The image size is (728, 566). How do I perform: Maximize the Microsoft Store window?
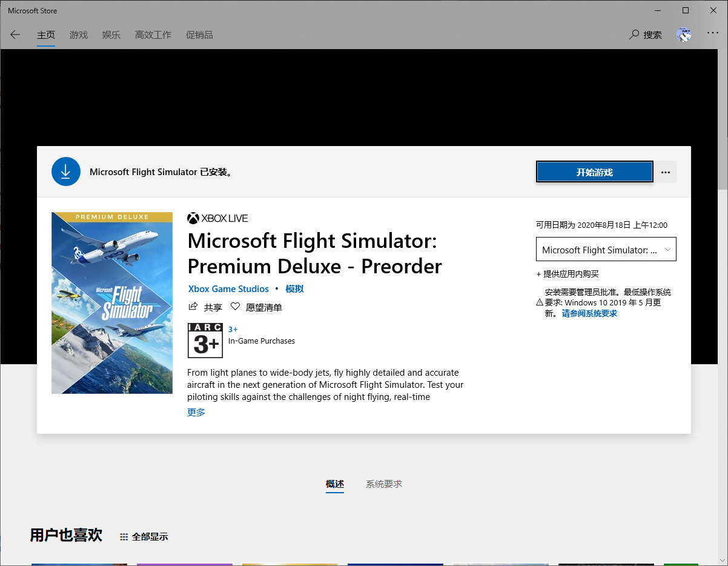(686, 10)
